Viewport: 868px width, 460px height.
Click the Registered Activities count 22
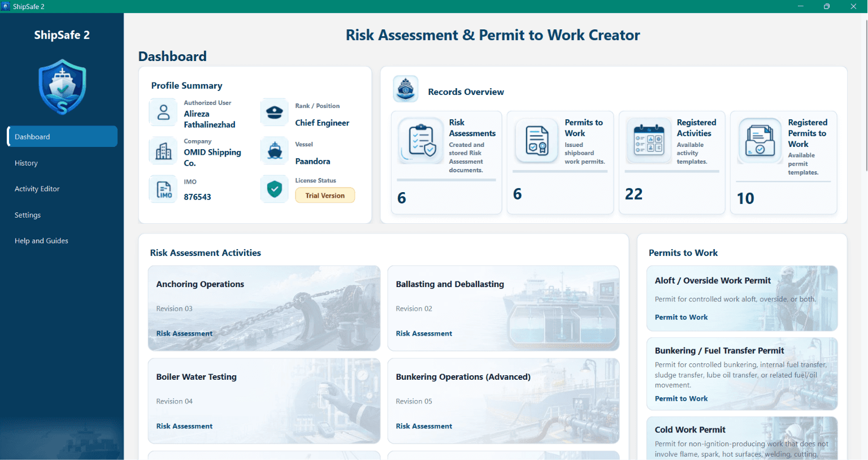(x=633, y=194)
